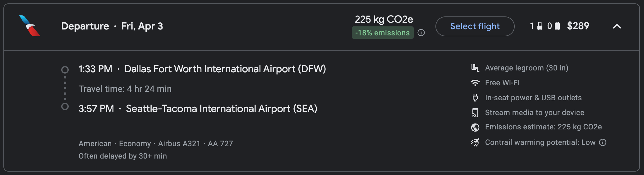The width and height of the screenshot is (644, 175).
Task: Collapse the flight details chevron
Action: tap(617, 26)
